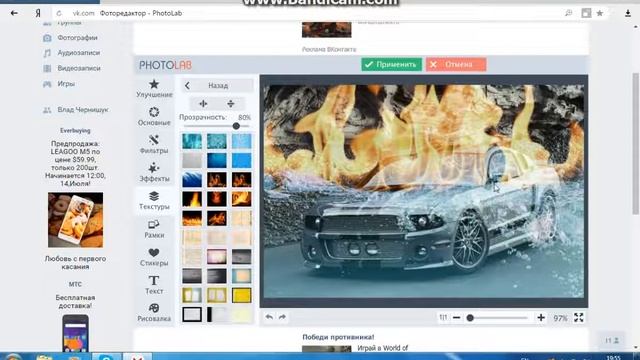Open browser downloads icon
This screenshot has width=640, height=360.
click(628, 13)
